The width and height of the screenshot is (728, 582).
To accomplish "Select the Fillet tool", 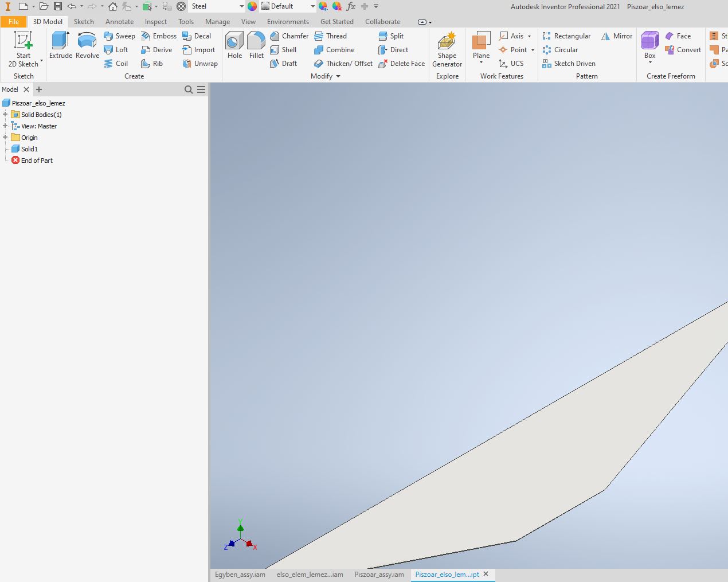I will (256, 45).
